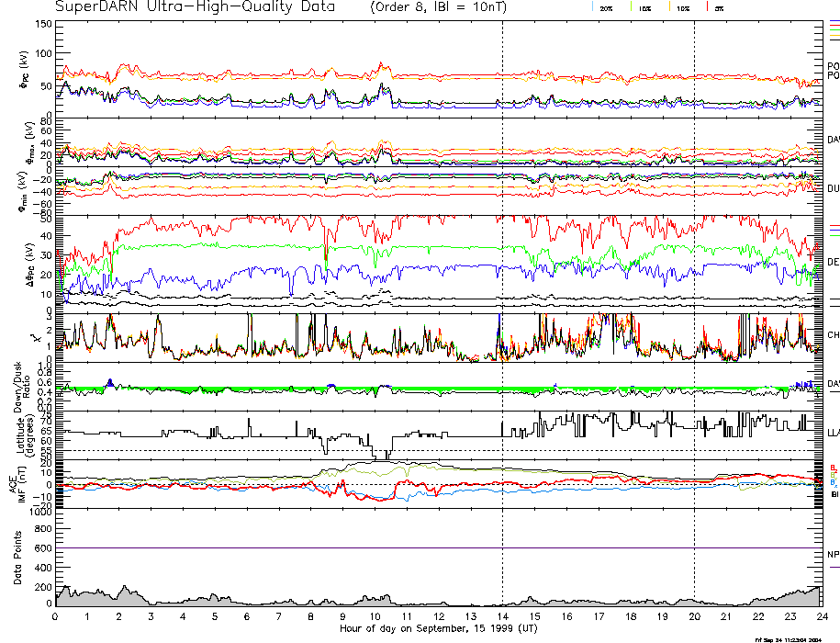Screen dimensions: 840x643
Task: Click the hour 12 tick label on x-axis
Action: coord(439,617)
